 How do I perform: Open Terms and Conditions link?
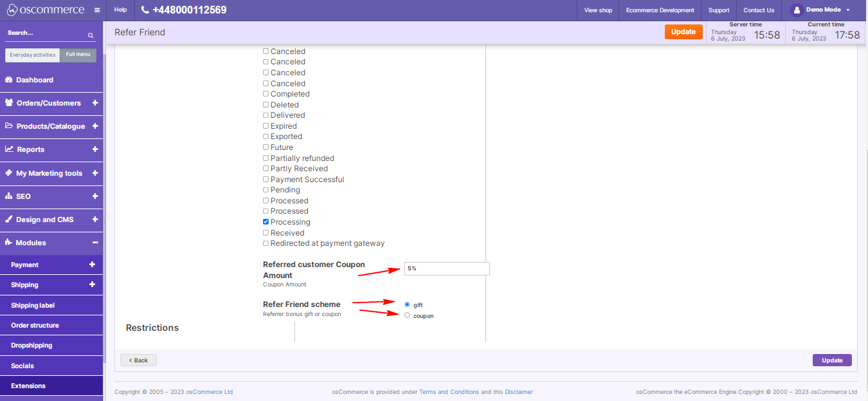[x=449, y=391]
